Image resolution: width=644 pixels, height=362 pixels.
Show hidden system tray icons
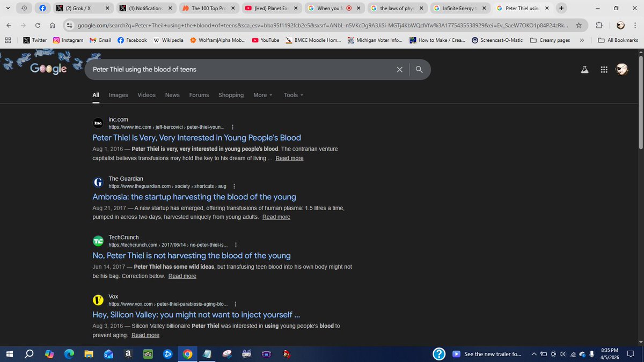534,354
